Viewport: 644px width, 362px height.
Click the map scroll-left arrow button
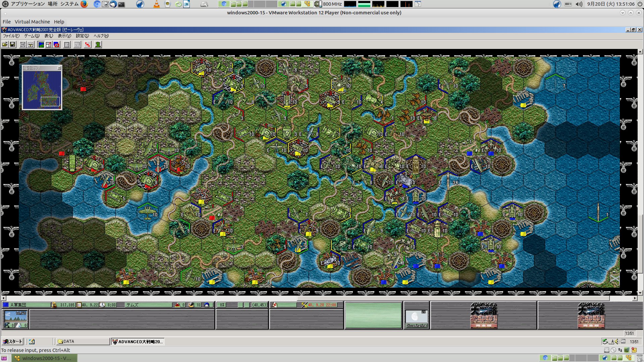(x=4, y=298)
